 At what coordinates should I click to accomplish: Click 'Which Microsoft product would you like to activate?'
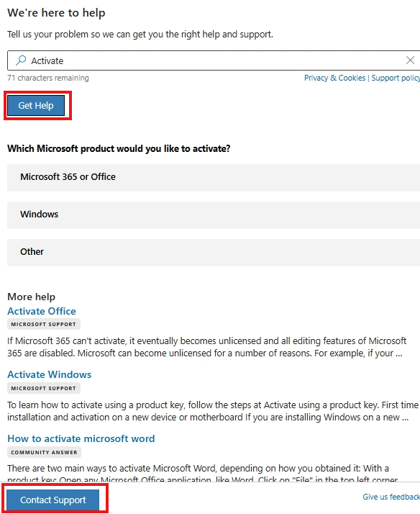point(119,148)
